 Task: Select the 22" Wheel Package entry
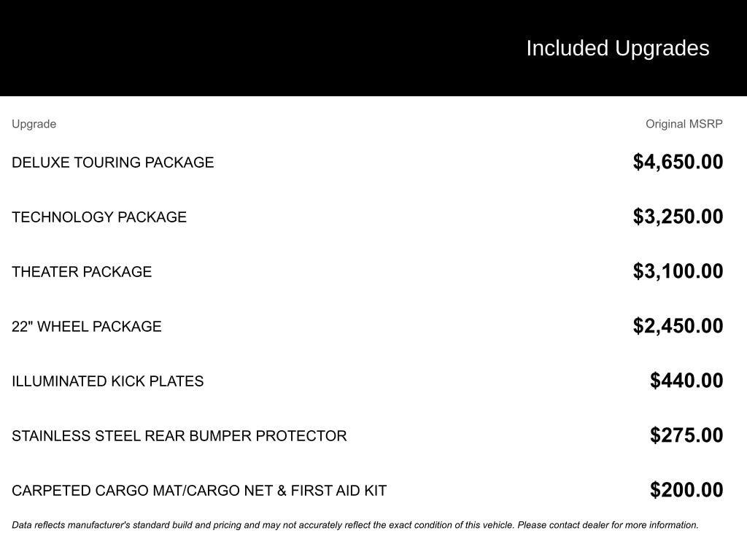(87, 327)
